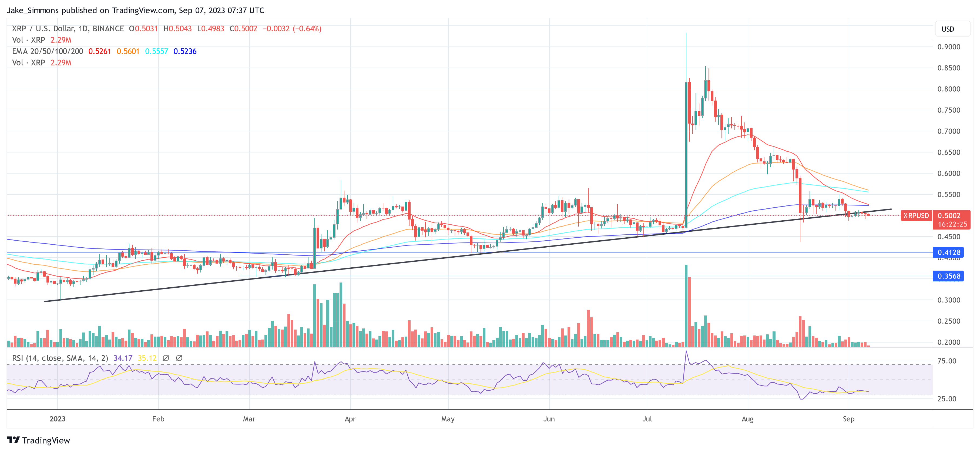Viewport: 980px width, 452px height.
Task: Click the 25.00 RSI scale label
Action: point(947,399)
